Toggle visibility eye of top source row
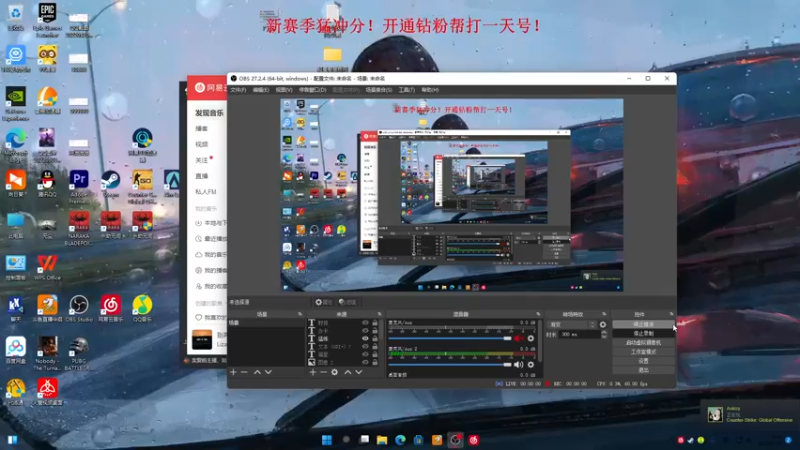 tap(365, 323)
